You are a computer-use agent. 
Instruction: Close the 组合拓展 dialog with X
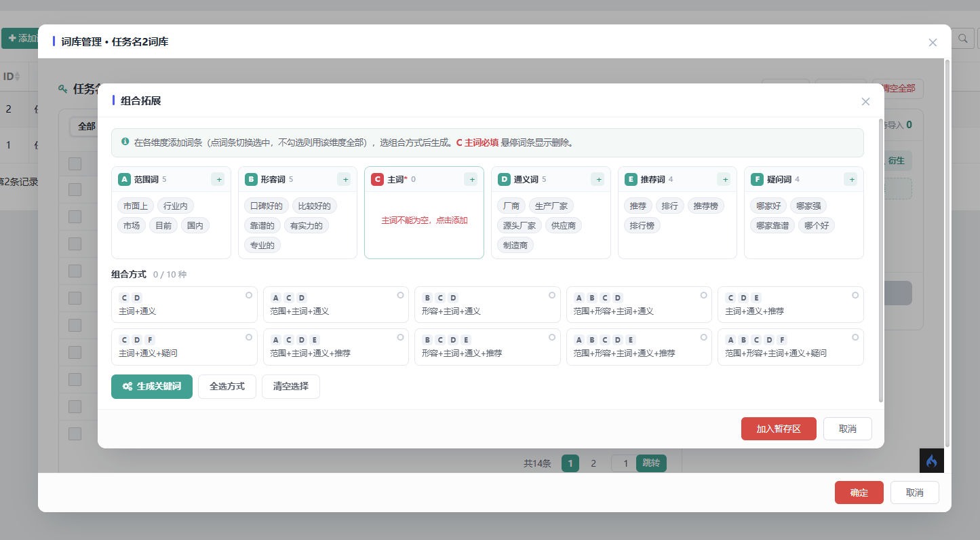[x=865, y=102]
